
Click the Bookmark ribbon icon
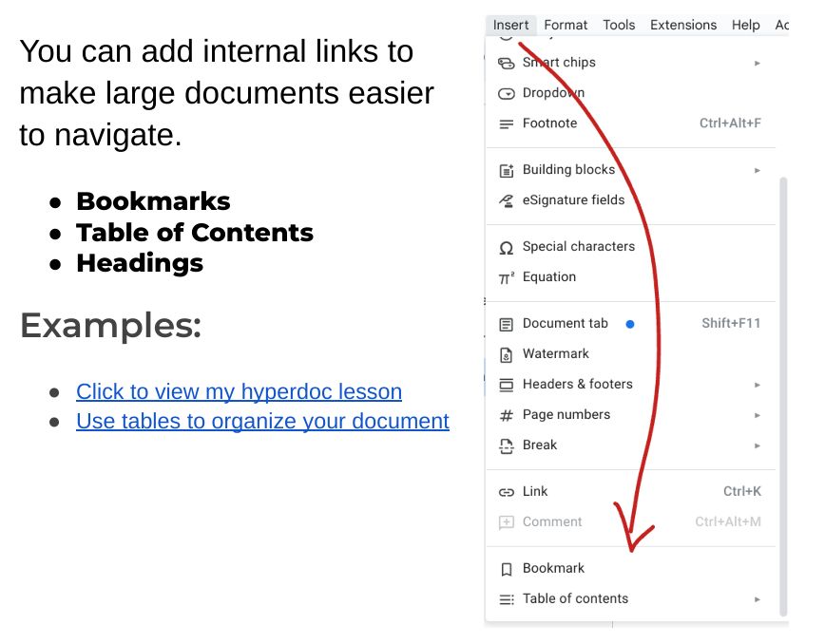tap(507, 569)
